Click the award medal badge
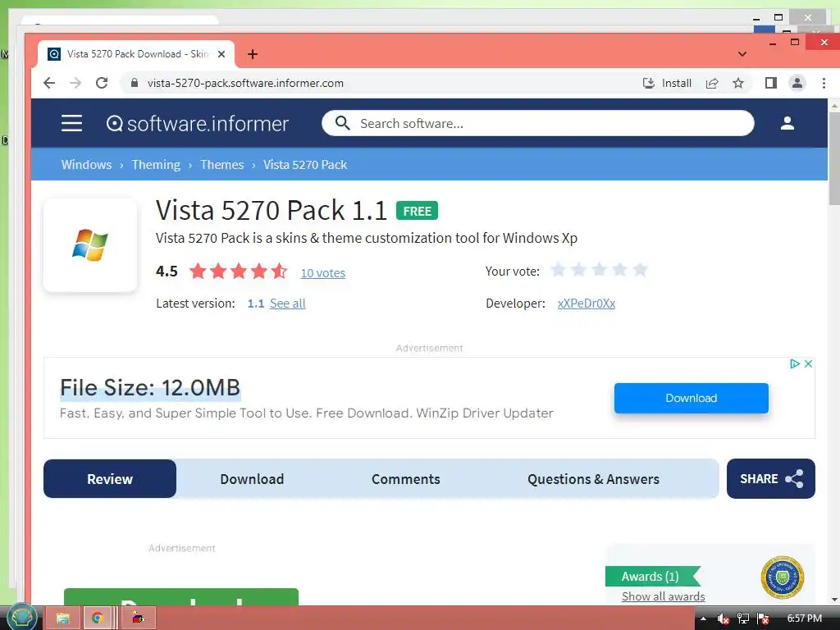This screenshot has height=630, width=840. (x=782, y=577)
